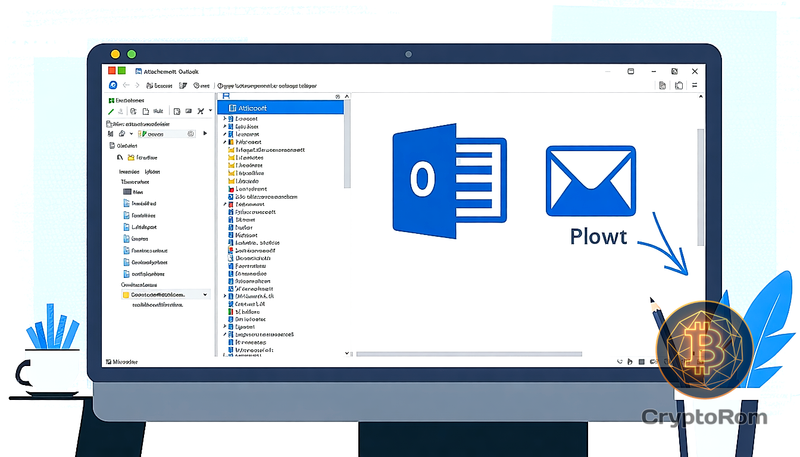The height and width of the screenshot is (457, 800).
Task: Select the highlighted blue 'Atticooft' row
Action: 281,108
